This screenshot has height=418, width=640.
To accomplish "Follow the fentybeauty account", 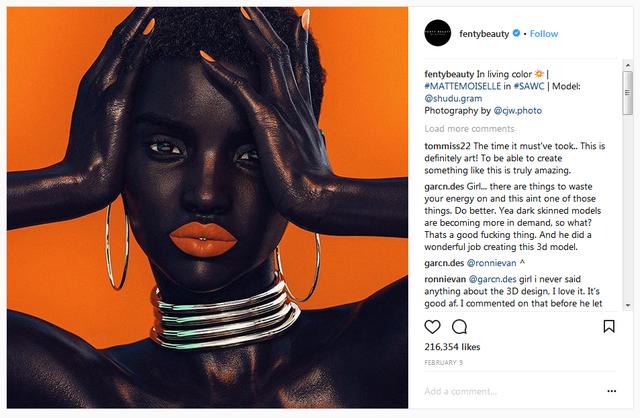I will (544, 34).
